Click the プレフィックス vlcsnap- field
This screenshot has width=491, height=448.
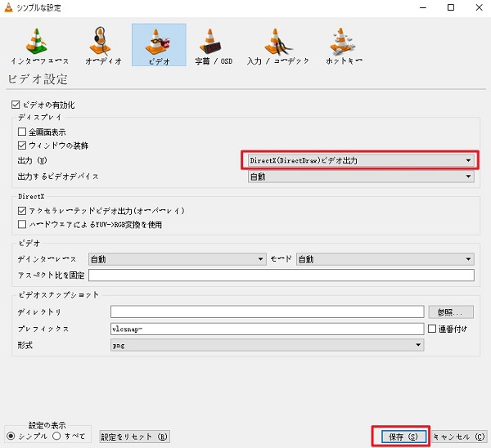(267, 329)
